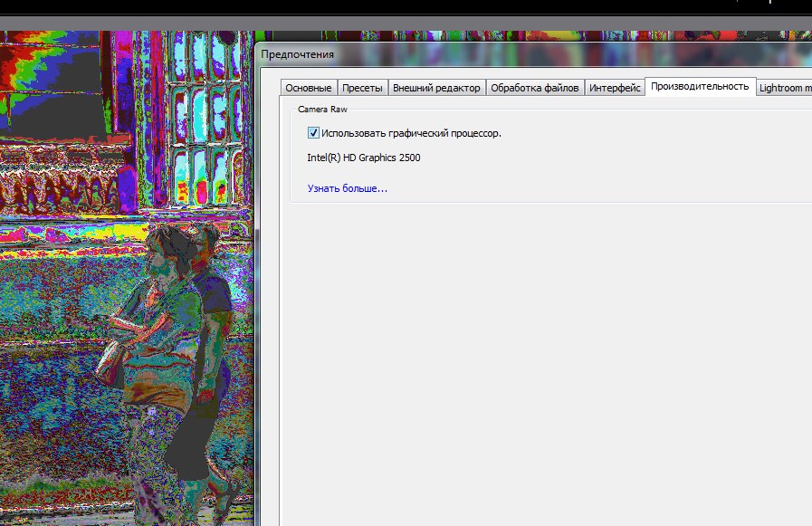This screenshot has width=812, height=526.
Task: Switch to the Основные tab
Action: [309, 88]
